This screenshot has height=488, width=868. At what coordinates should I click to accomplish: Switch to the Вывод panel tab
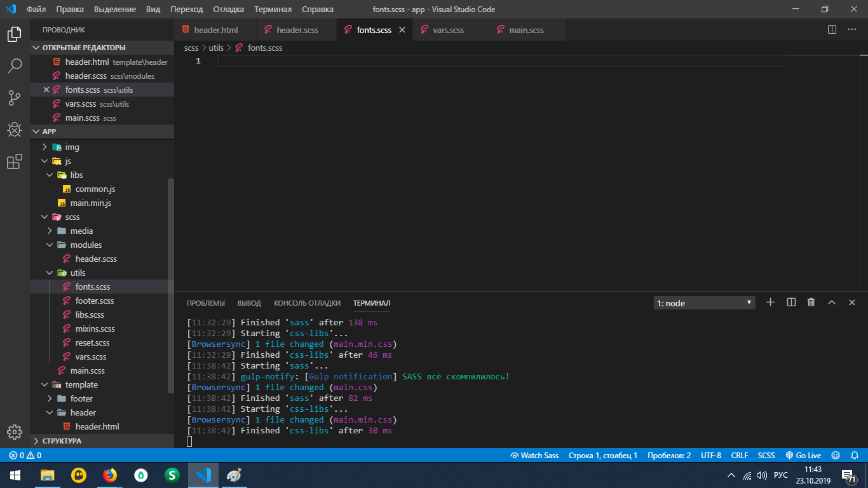pos(249,303)
